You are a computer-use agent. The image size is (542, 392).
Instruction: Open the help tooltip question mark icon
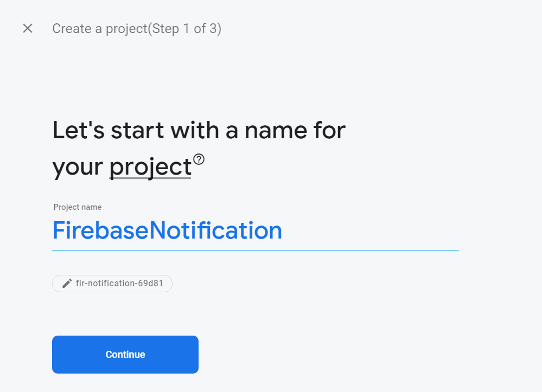click(199, 159)
